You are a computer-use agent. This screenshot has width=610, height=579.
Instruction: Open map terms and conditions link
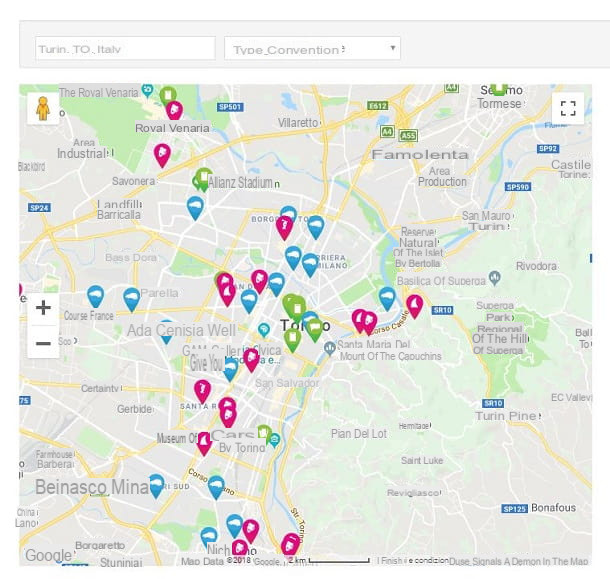coord(413,561)
